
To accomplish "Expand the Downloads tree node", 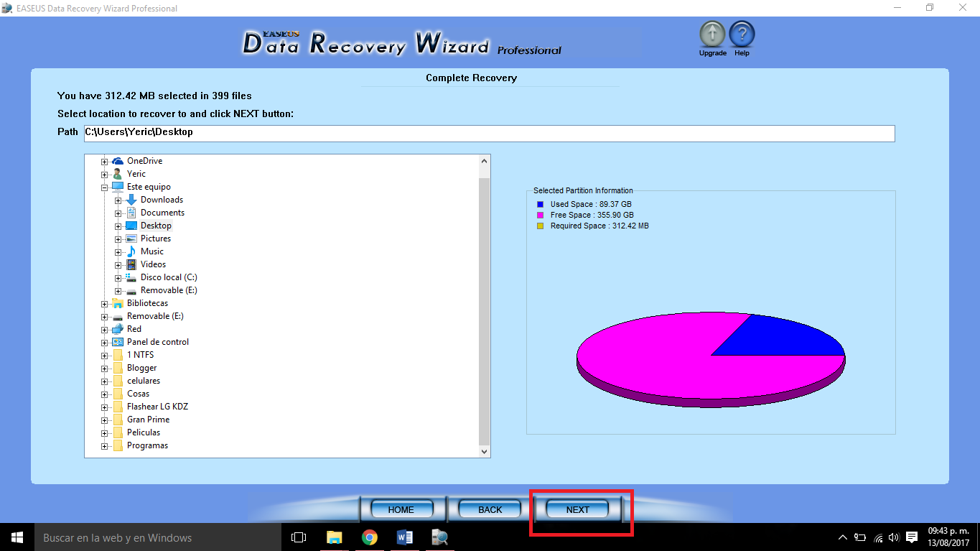I will tap(118, 200).
